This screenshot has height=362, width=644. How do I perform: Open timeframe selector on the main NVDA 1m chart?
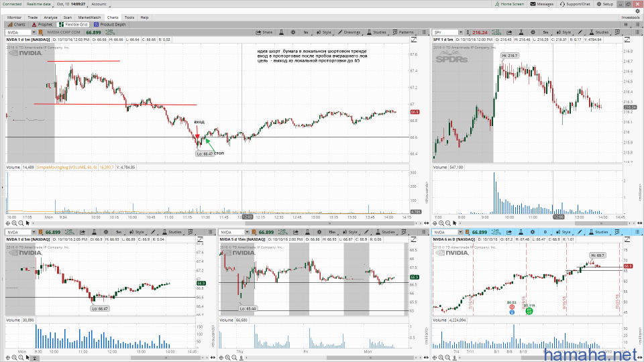[x=306, y=32]
